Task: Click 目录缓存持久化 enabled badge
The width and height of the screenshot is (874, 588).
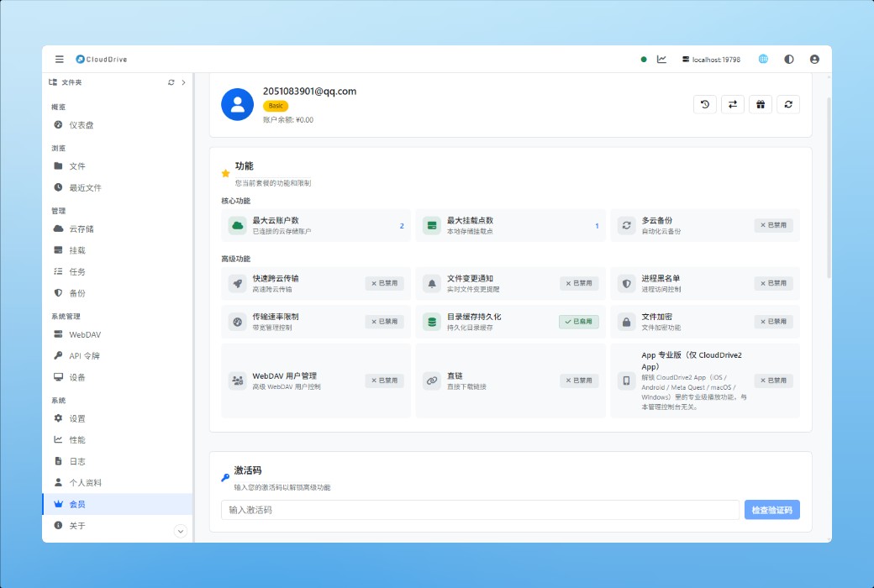Action: (579, 322)
